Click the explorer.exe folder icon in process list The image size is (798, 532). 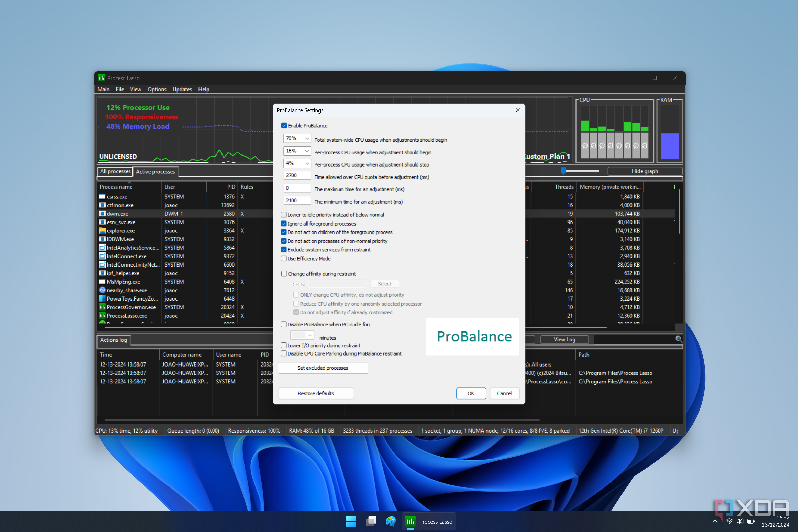coord(102,231)
